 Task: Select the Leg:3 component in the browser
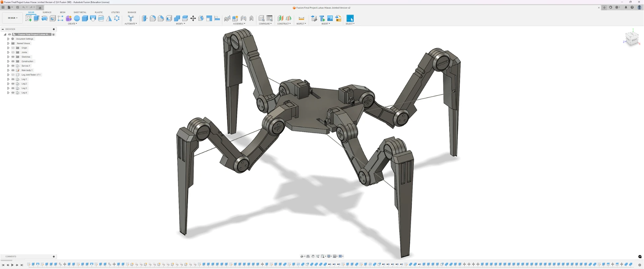[x=24, y=88]
